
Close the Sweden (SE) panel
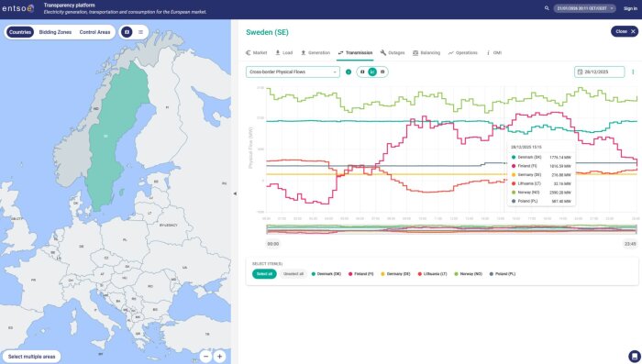point(625,31)
